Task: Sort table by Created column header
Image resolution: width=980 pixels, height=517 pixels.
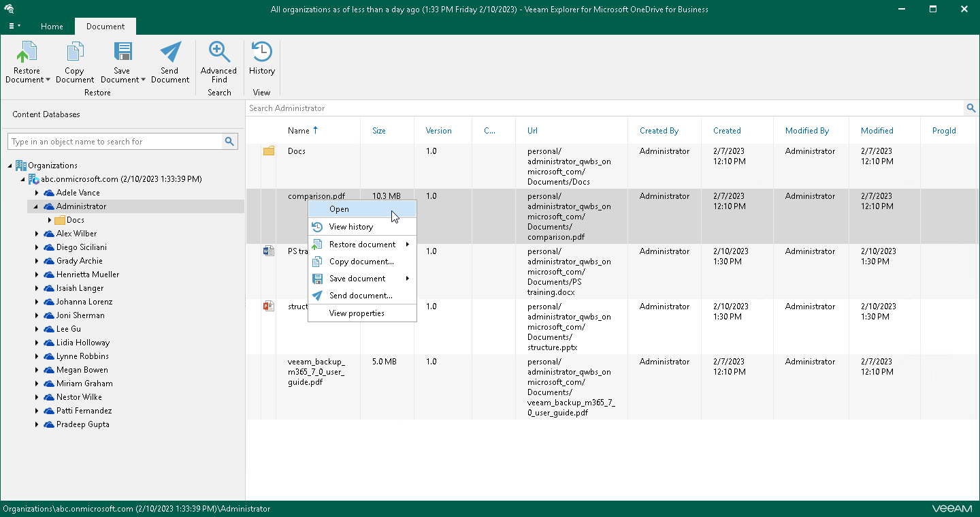Action: coord(727,131)
